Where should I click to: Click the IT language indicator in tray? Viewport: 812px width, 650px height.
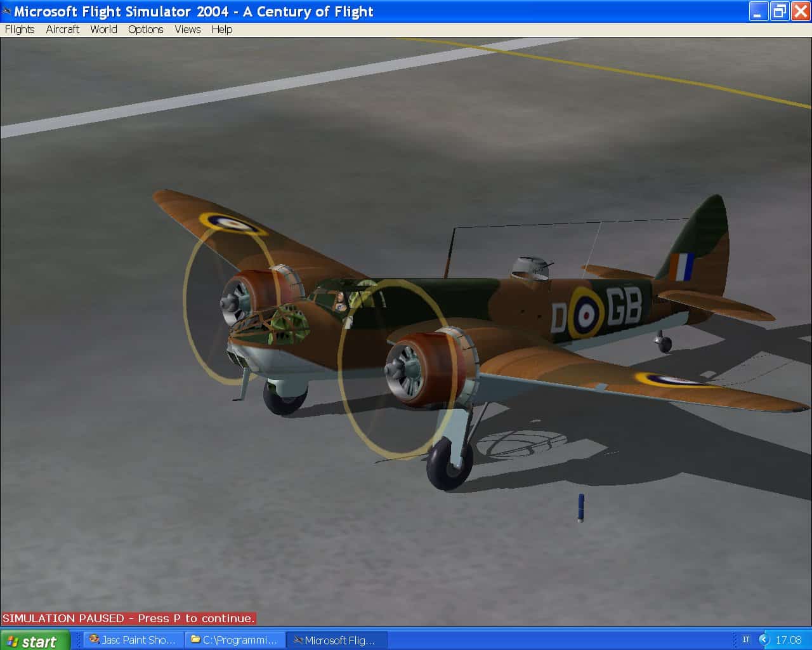click(x=746, y=640)
